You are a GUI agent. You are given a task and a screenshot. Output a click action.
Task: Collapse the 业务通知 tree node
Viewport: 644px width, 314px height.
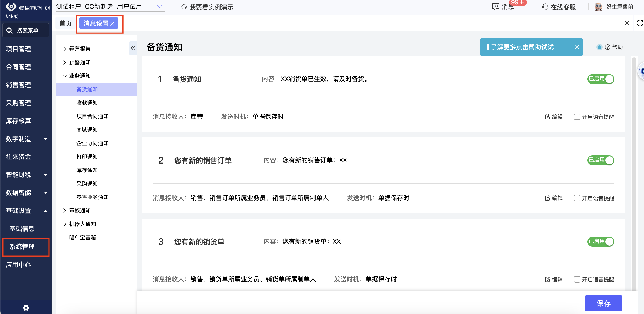point(64,76)
